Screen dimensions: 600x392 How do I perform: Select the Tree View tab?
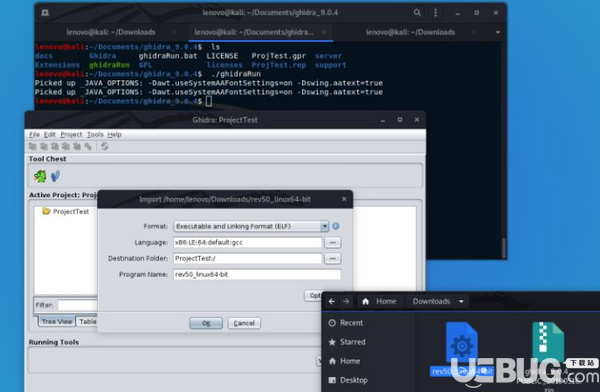coord(57,322)
